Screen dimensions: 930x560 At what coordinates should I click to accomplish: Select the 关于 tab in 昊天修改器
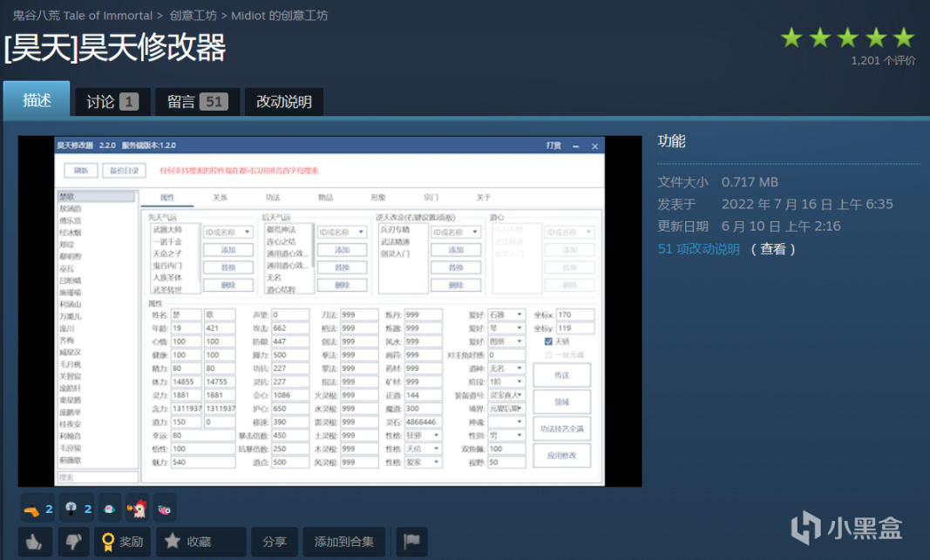[484, 198]
